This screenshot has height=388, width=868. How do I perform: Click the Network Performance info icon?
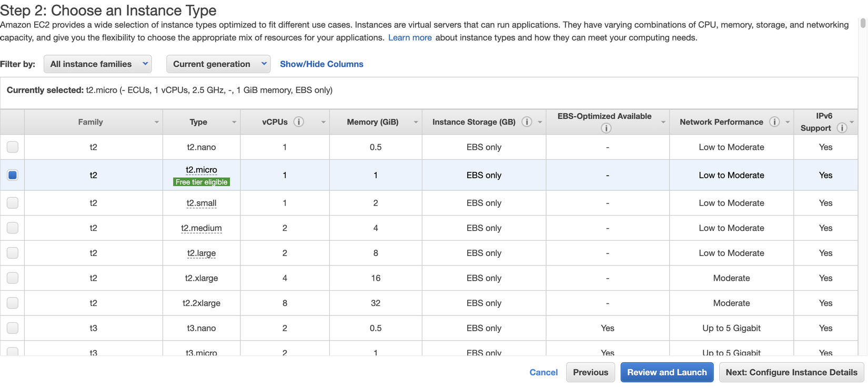(x=774, y=122)
